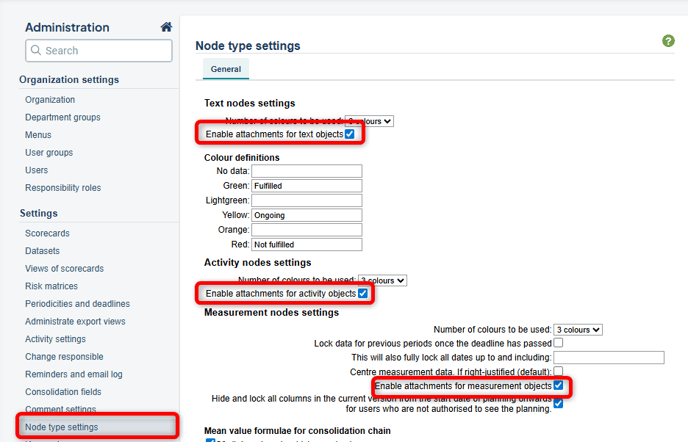Open the green help question mark icon
This screenshot has width=688, height=442.
click(x=668, y=41)
